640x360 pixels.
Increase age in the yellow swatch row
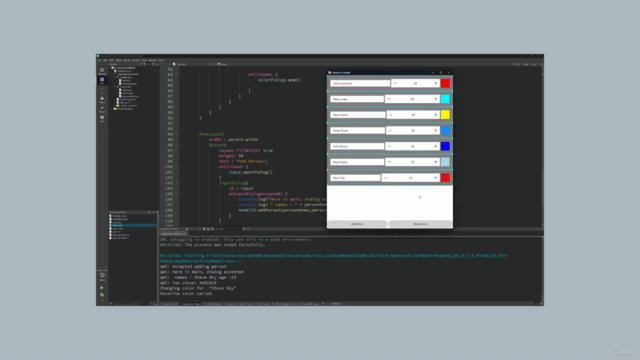click(436, 115)
